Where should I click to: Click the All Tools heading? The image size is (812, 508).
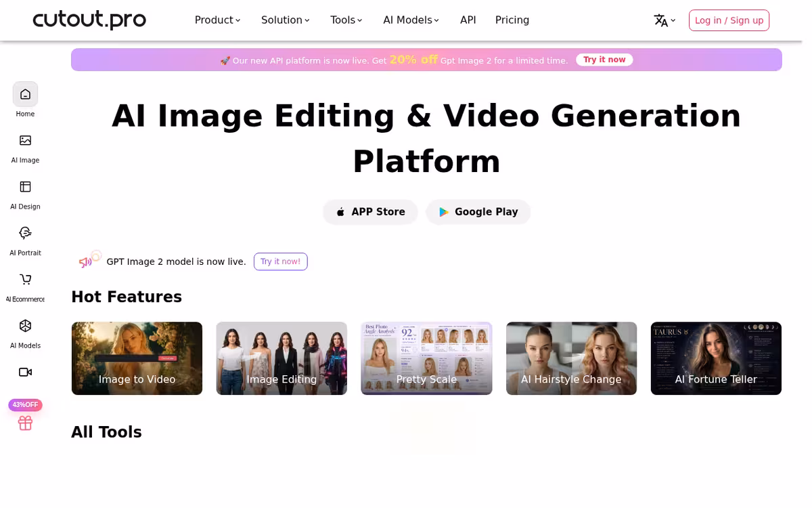(106, 432)
